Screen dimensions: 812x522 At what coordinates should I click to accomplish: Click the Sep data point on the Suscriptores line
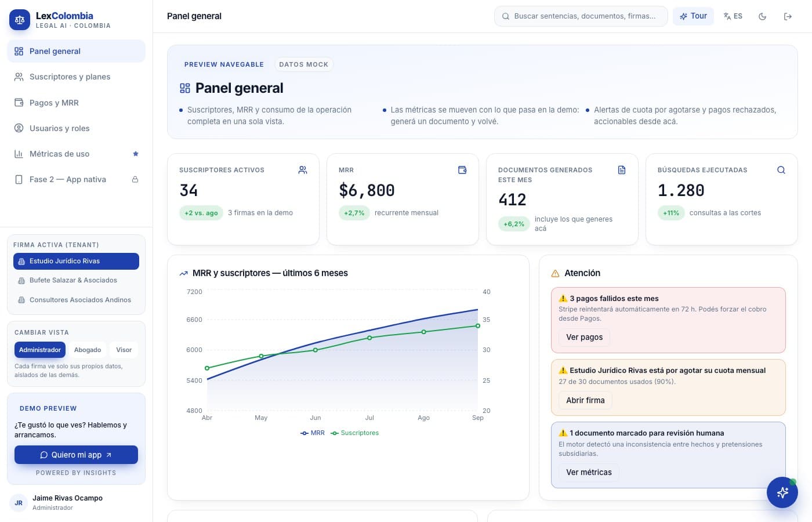pyautogui.click(x=478, y=326)
